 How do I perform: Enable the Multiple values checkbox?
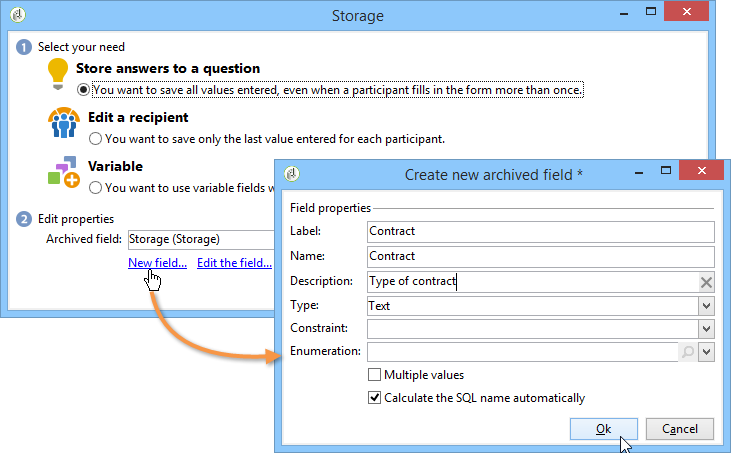click(x=375, y=375)
